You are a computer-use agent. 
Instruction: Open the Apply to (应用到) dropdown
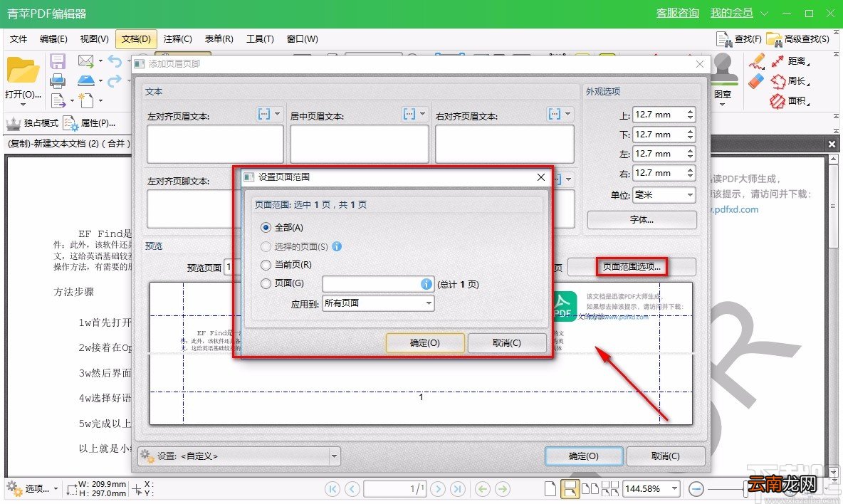[378, 303]
